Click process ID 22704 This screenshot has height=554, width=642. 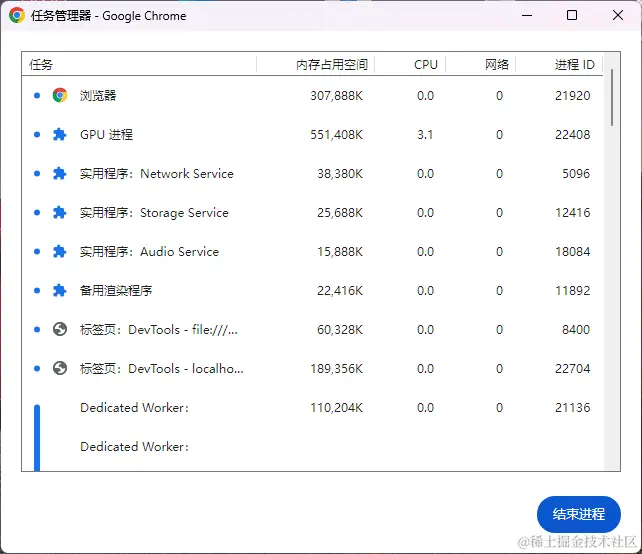[x=572, y=369]
